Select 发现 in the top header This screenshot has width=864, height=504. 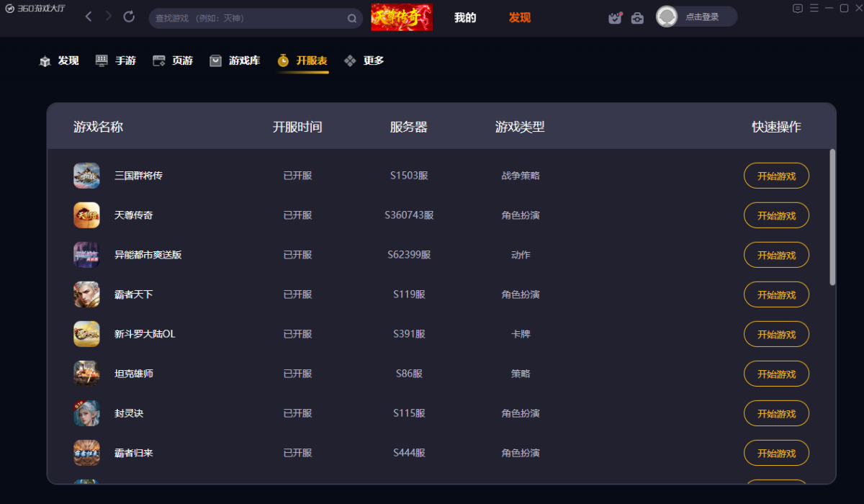pyautogui.click(x=519, y=18)
